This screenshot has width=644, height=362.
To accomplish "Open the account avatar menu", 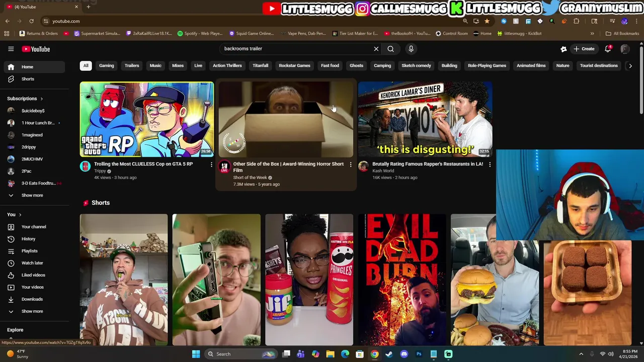I will click(x=625, y=49).
